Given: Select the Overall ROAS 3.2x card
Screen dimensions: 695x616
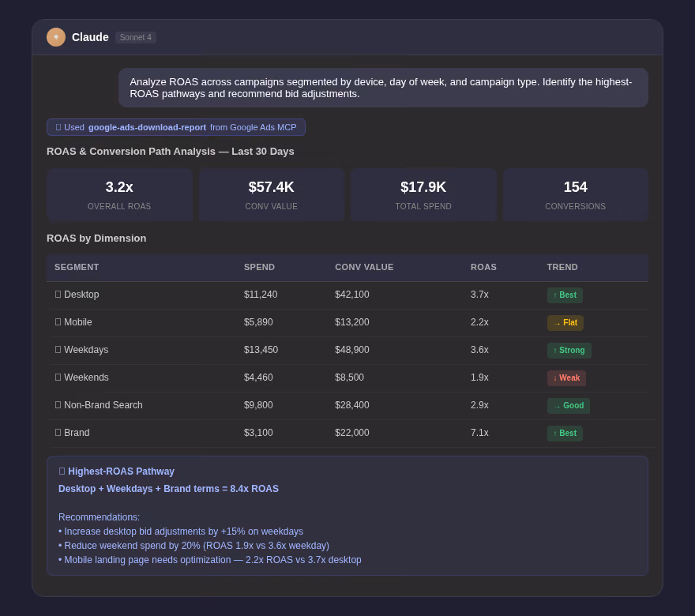Looking at the screenshot, I should coord(119,194).
